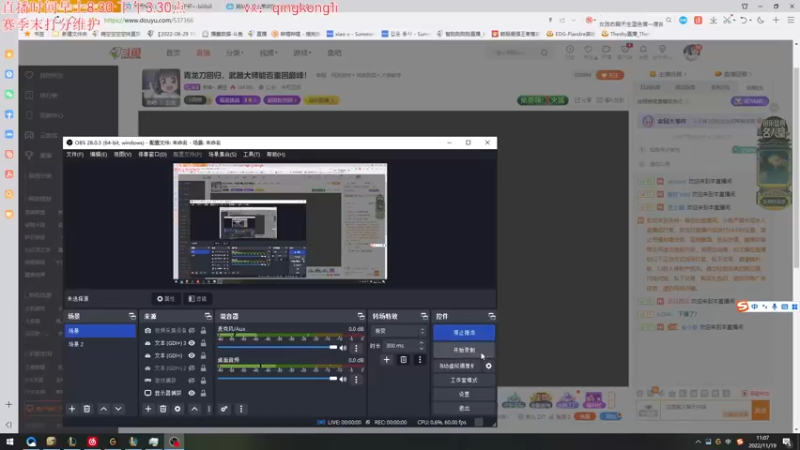Screen dimensions: 800x450
Task: Show the 文本 (GDI+) 2 source
Action: coord(191,368)
